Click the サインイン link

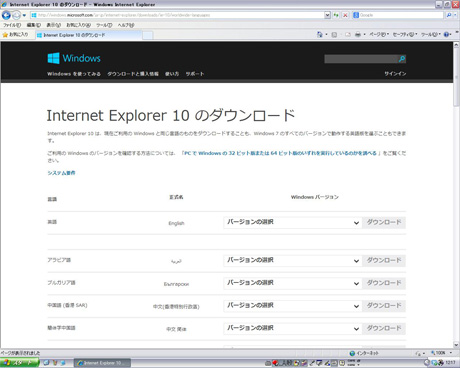coord(395,74)
